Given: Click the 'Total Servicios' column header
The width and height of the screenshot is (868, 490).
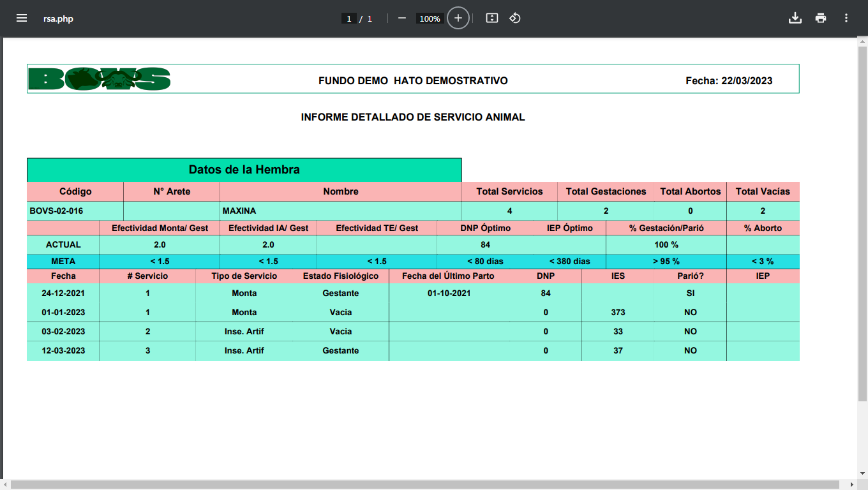Looking at the screenshot, I should click(509, 191).
